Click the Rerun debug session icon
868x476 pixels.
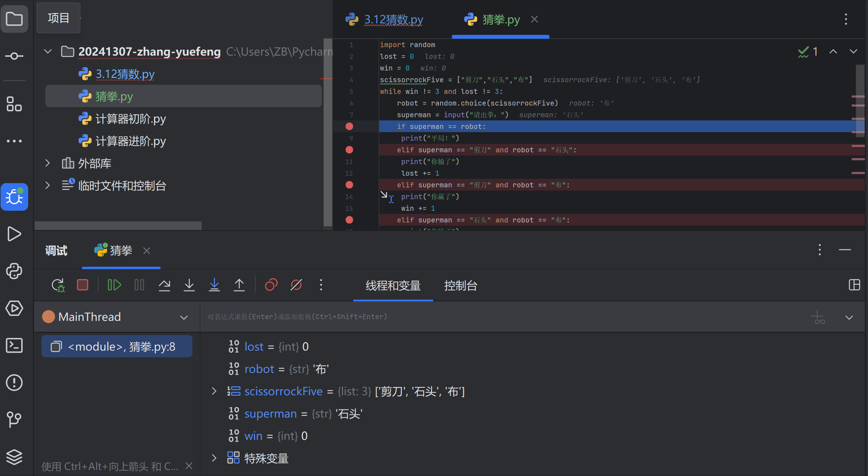(58, 285)
